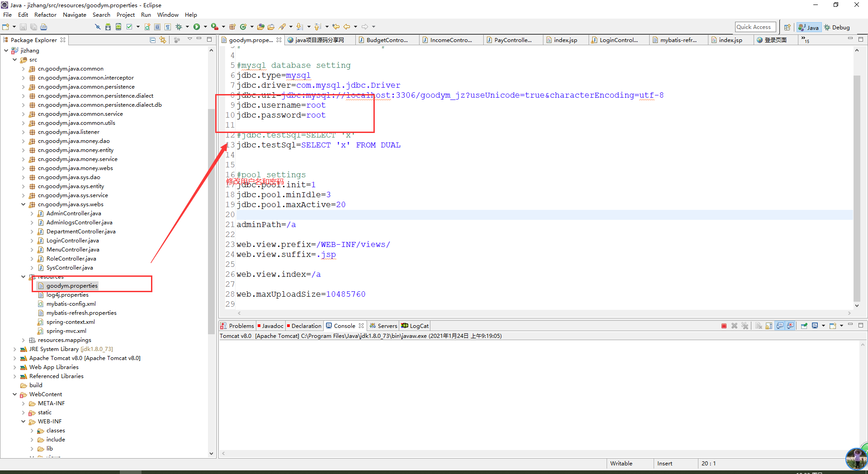
Task: Click the Debug bug icon
Action: click(179, 27)
